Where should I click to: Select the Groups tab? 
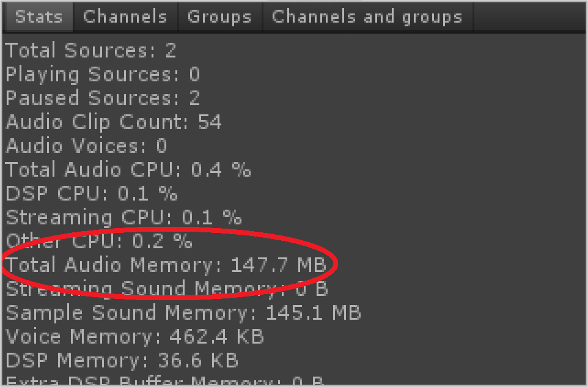click(220, 17)
